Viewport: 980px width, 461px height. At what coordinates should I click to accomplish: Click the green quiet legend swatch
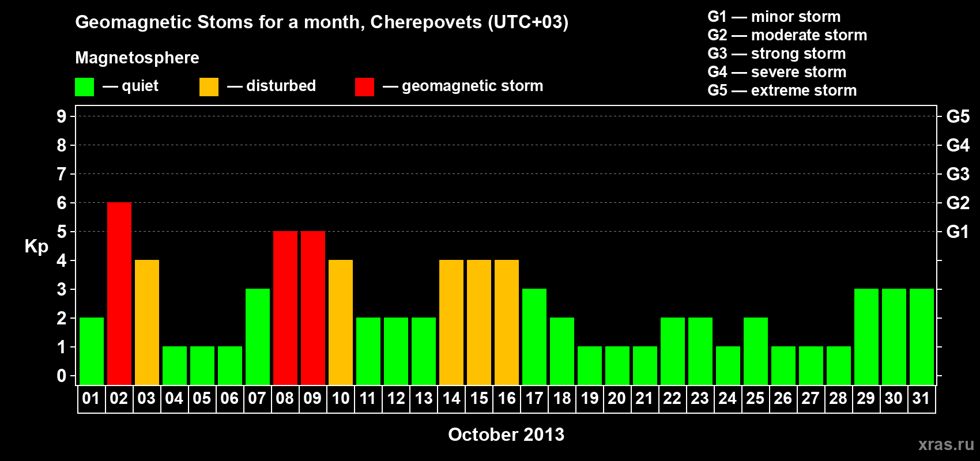(x=84, y=87)
